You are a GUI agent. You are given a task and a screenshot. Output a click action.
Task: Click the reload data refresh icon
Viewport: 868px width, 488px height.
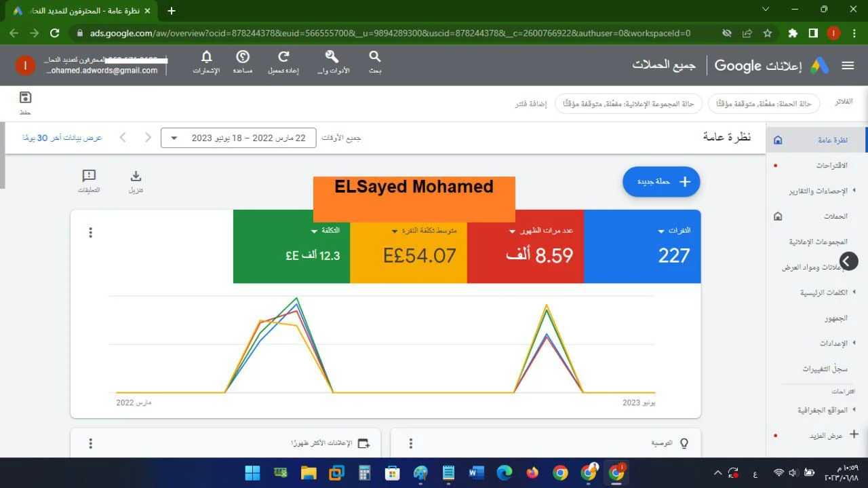click(284, 58)
